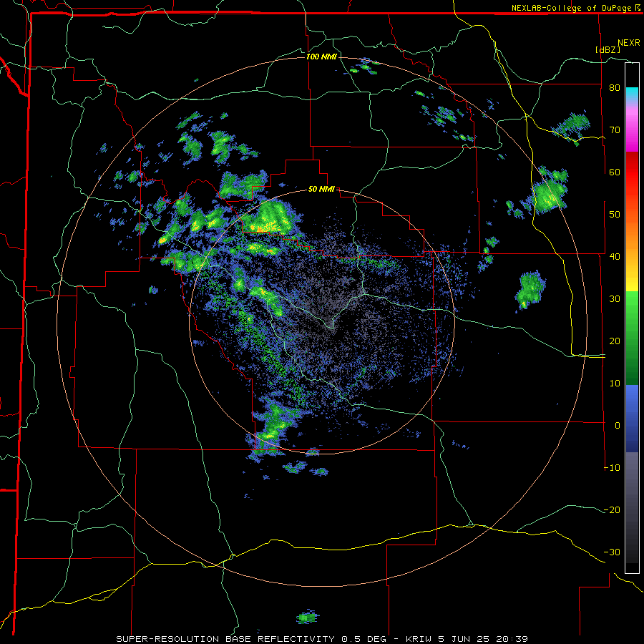Screen dimensions: 644x644
Task: Click the 0 dBZ scale value
Action: click(x=618, y=426)
